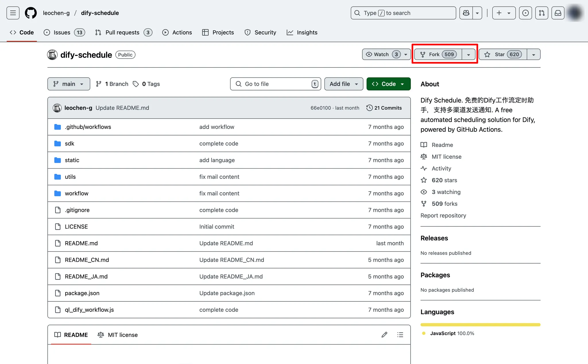Focus the Go to file field

click(276, 84)
